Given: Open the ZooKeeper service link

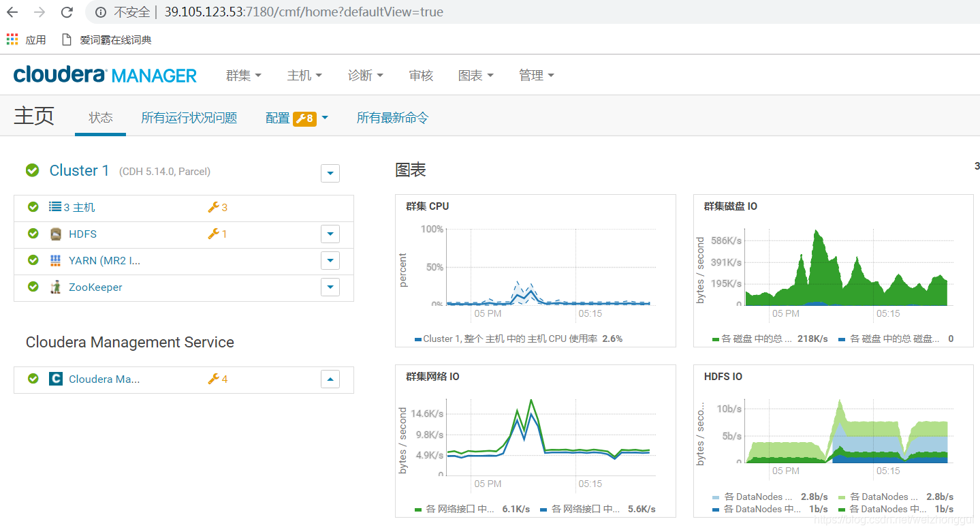Looking at the screenshot, I should pos(95,287).
